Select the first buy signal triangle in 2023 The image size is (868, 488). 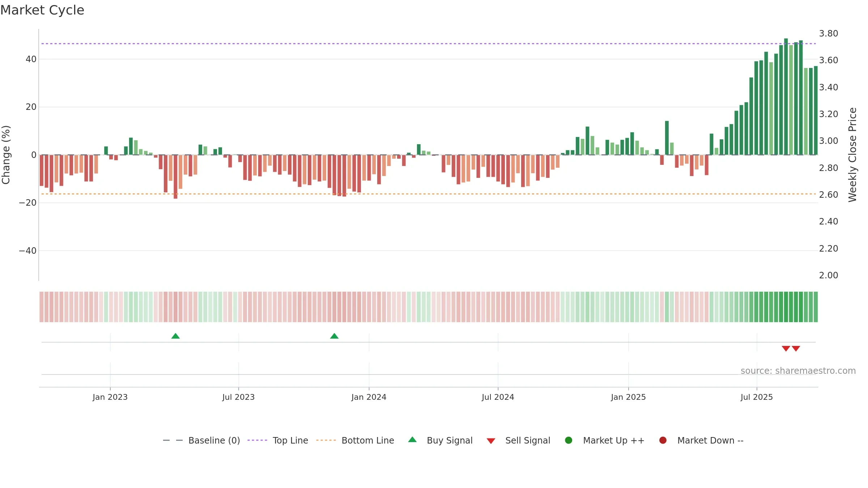tap(175, 336)
